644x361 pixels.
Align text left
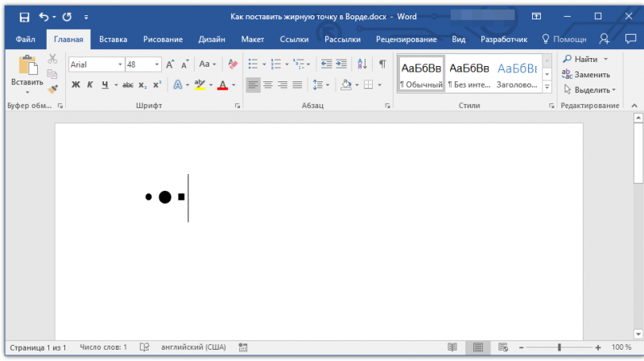253,85
